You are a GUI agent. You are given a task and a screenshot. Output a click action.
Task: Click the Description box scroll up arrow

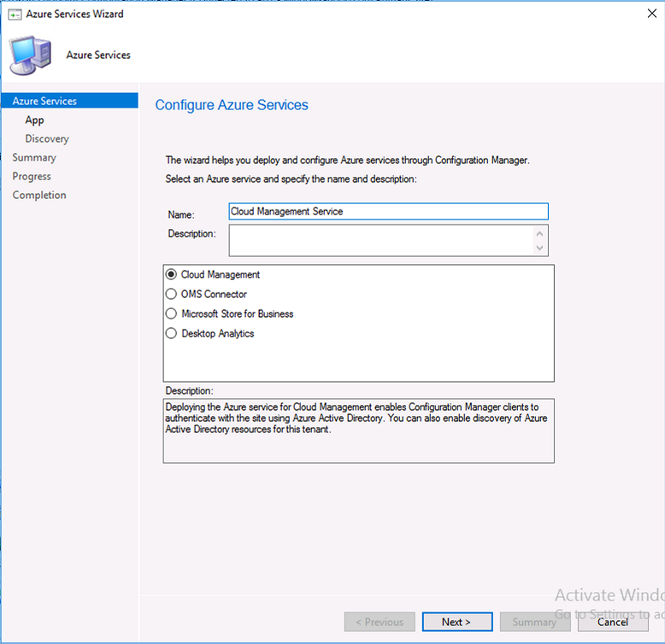tap(539, 234)
